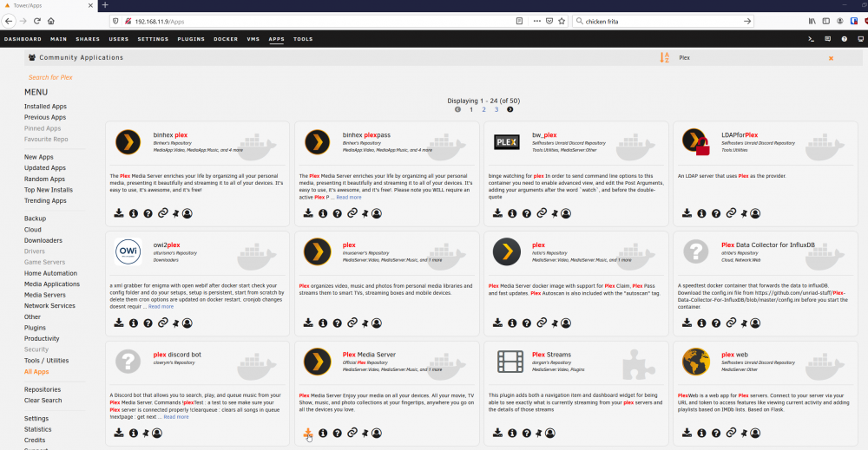Reload the browser page

pos(37,21)
